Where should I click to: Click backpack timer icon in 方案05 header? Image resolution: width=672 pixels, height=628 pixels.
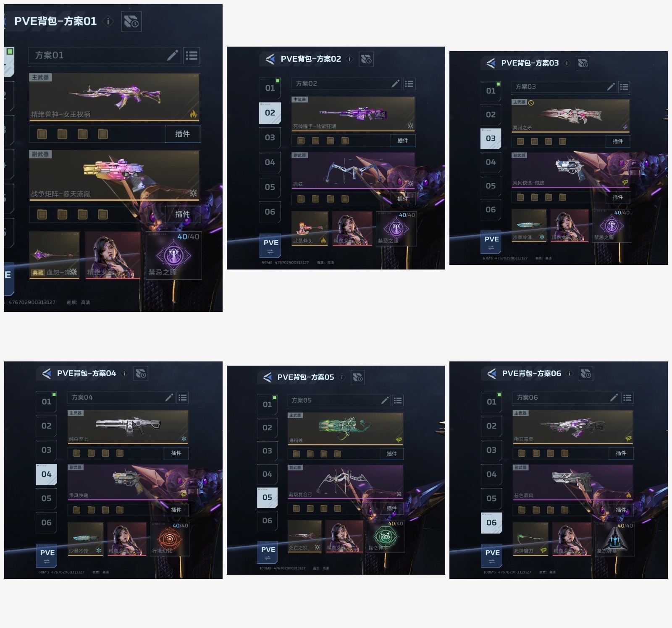(x=357, y=377)
